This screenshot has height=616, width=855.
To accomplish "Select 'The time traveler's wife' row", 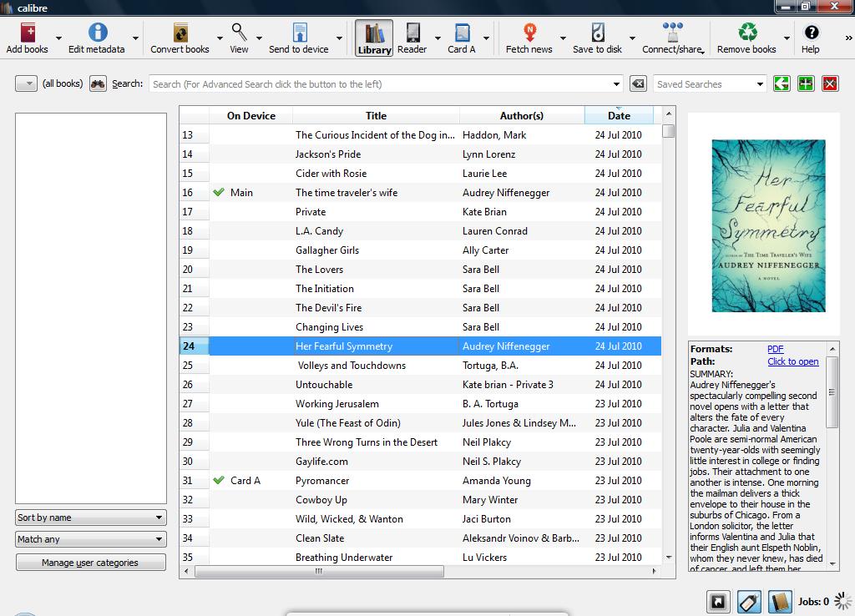I will tap(421, 193).
